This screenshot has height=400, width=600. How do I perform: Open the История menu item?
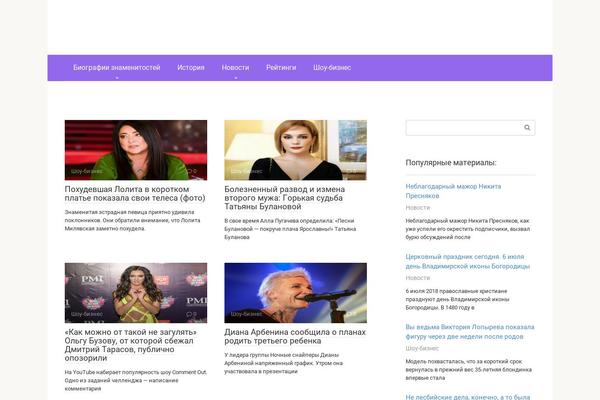(x=191, y=67)
